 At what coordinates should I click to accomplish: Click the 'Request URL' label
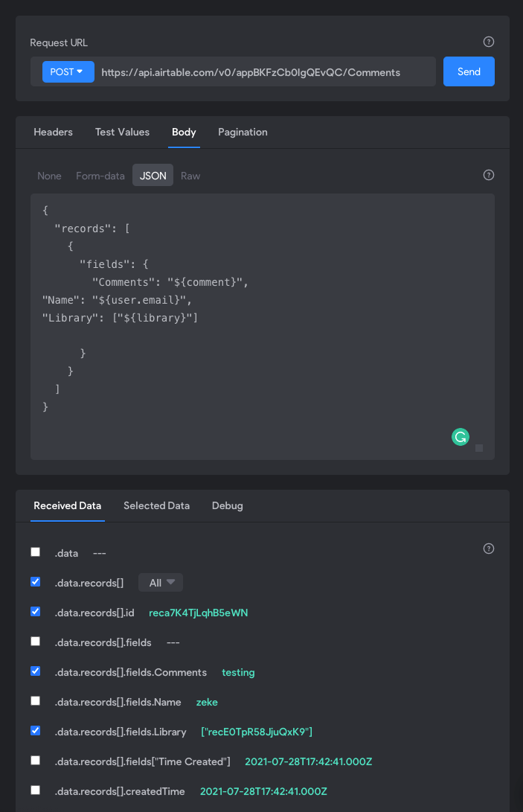click(59, 43)
